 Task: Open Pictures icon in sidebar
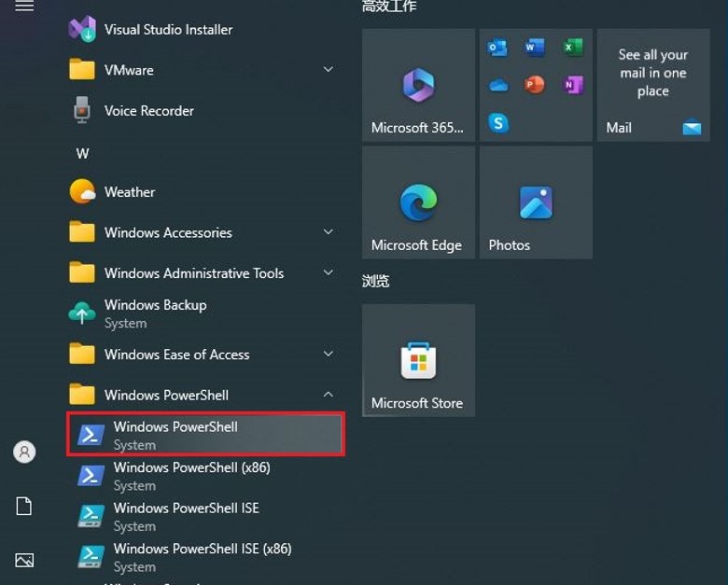click(x=24, y=560)
